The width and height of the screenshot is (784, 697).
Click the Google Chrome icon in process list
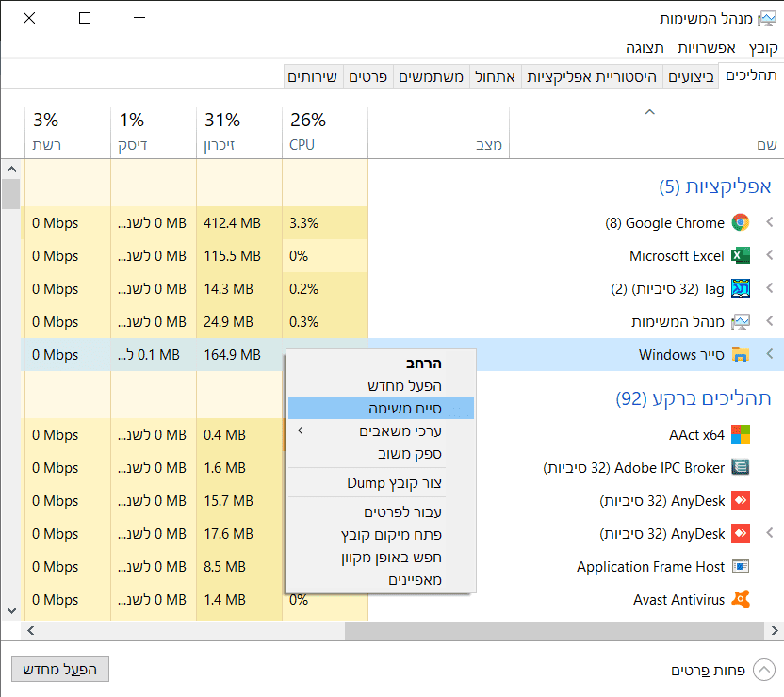point(741,223)
